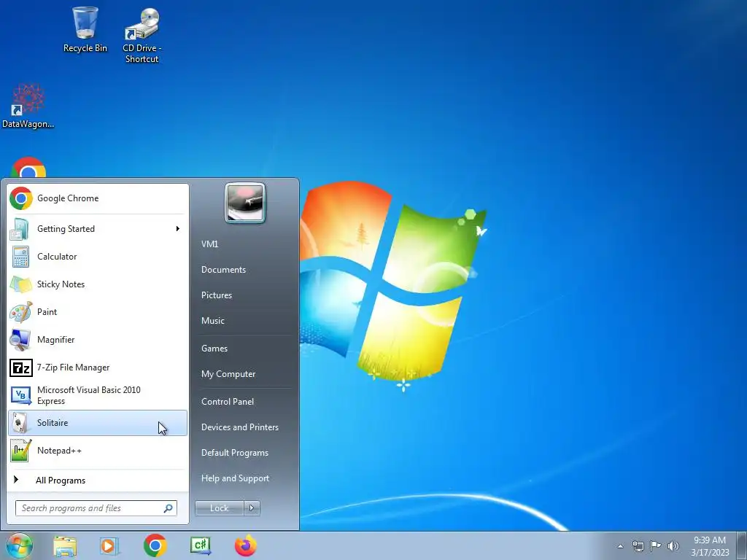Launch Calculator from the Start menu
Image resolution: width=747 pixels, height=560 pixels.
98,257
